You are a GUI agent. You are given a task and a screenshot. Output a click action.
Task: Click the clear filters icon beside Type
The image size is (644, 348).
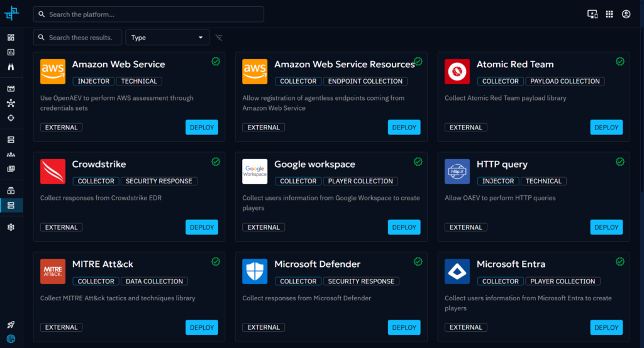point(219,38)
